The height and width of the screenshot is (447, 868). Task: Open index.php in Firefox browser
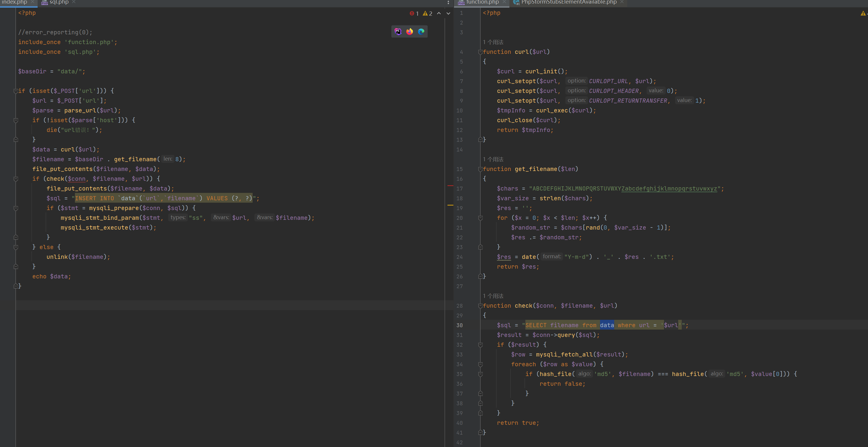pyautogui.click(x=409, y=31)
